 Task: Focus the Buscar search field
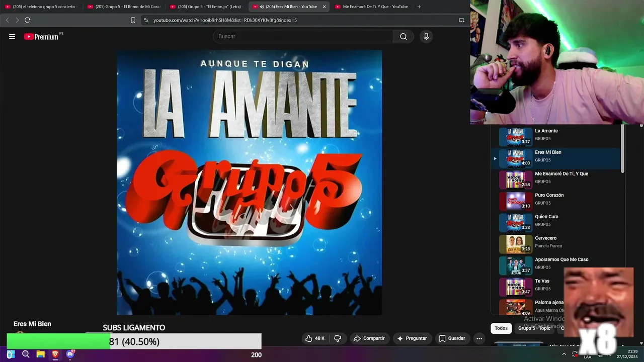click(303, 37)
